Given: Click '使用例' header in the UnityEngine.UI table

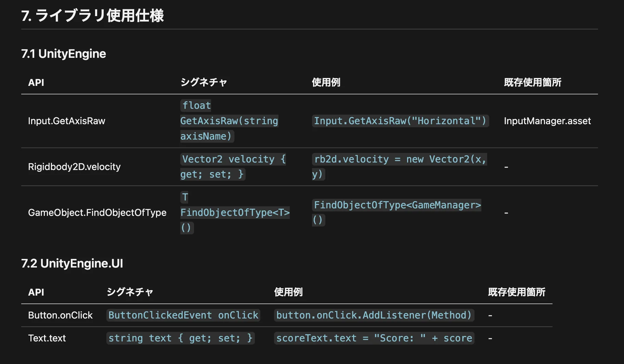Looking at the screenshot, I should pyautogui.click(x=288, y=292).
